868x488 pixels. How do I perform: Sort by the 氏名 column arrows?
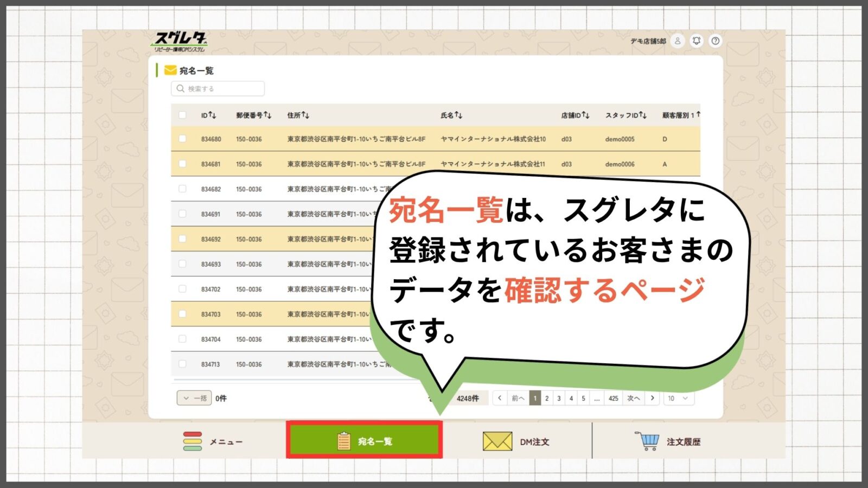tap(458, 115)
